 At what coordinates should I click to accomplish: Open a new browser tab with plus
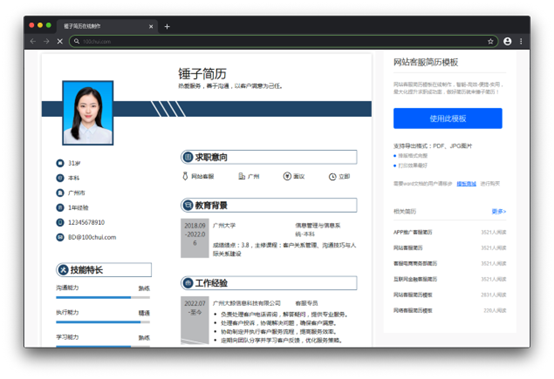167,26
